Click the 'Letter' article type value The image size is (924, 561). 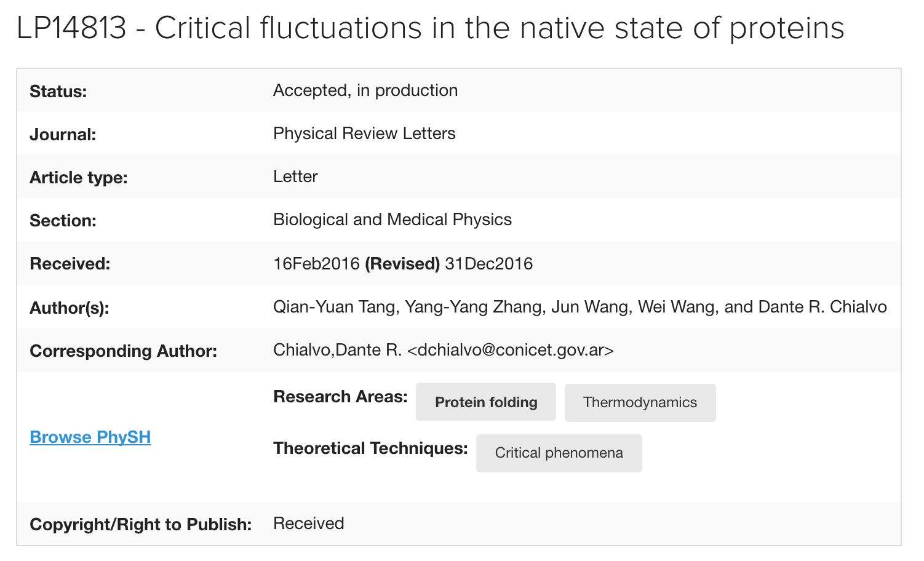tap(295, 177)
